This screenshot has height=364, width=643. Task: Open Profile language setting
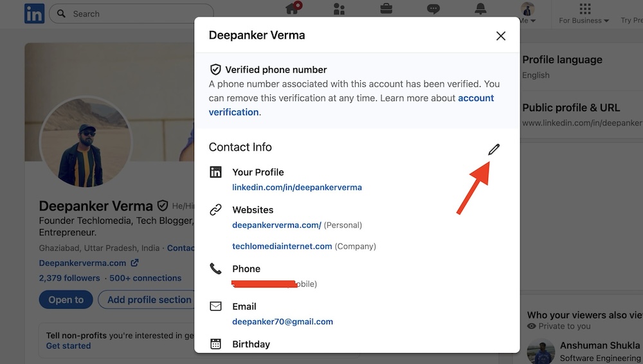click(562, 60)
